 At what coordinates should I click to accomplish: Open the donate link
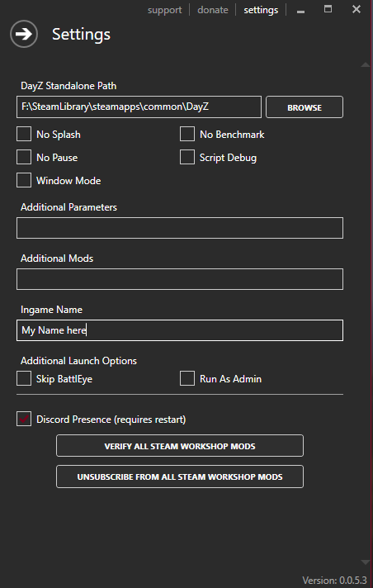pos(213,10)
